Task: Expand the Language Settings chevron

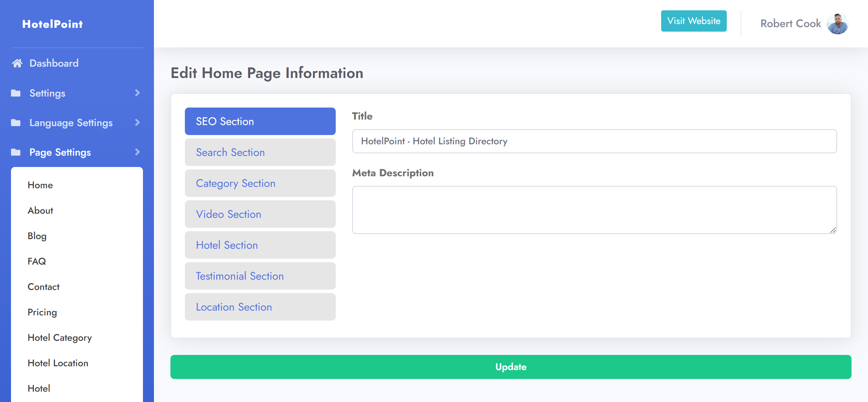Action: coord(137,123)
